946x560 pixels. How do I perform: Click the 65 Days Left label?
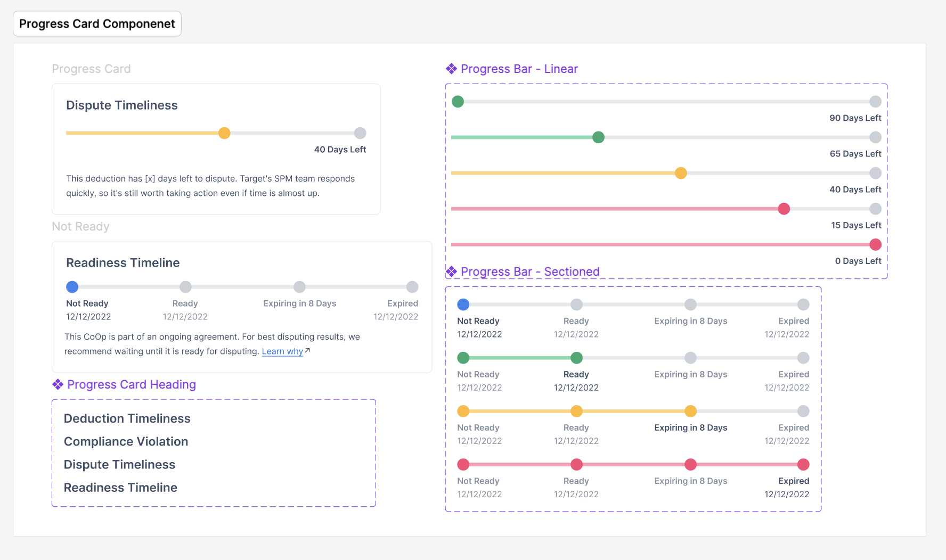pyautogui.click(x=855, y=154)
